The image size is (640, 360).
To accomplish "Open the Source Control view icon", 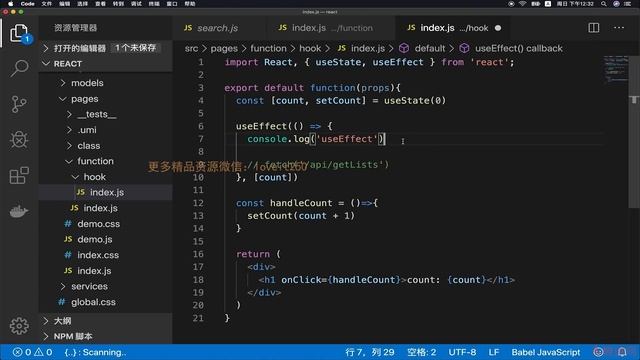I will click(x=19, y=104).
